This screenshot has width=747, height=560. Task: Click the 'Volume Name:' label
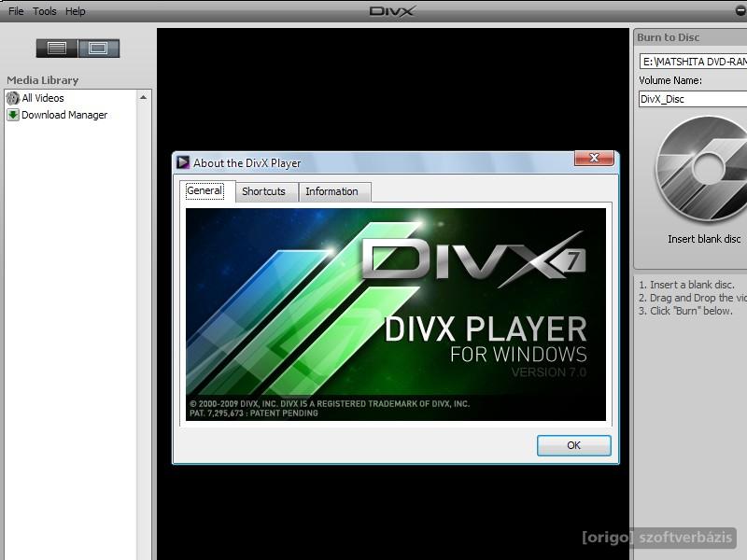coord(670,80)
